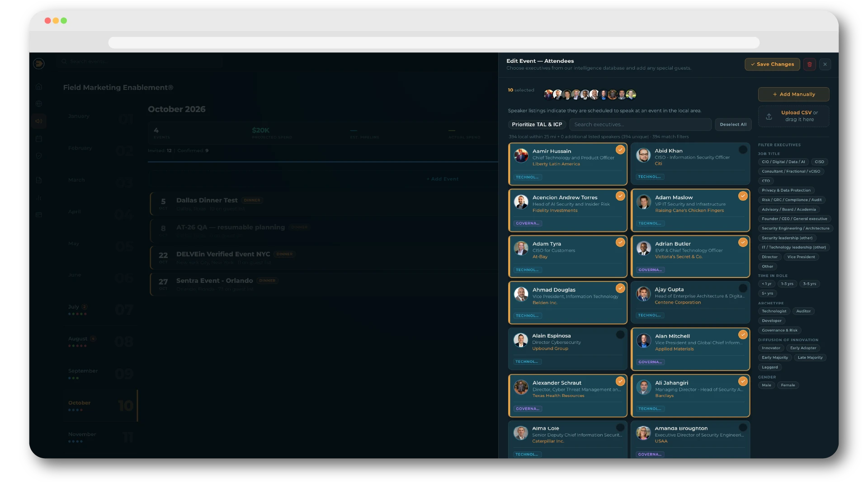Filter by CTO job title chip
Viewport: 868px width, 488px height.
[x=766, y=181]
